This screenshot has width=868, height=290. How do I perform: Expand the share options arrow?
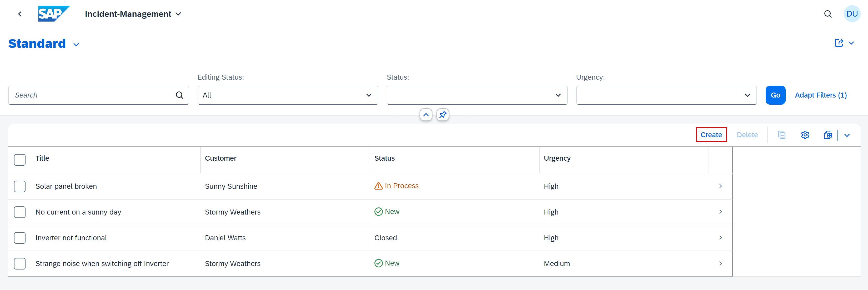point(851,43)
